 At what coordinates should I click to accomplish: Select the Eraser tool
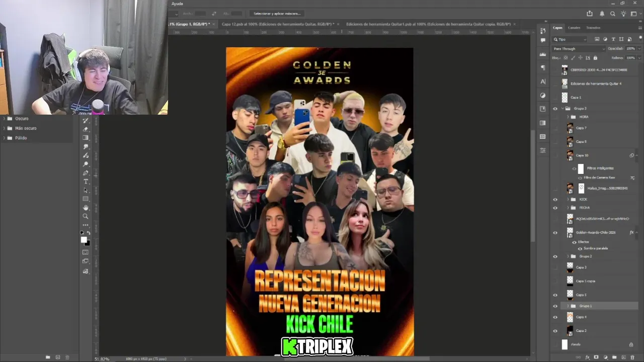pos(86,129)
